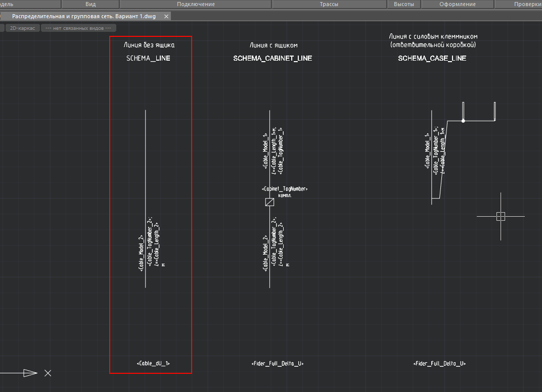
Task: Click the junction dot on the SCHEMA_CASE_LINE
Action: (x=463, y=121)
